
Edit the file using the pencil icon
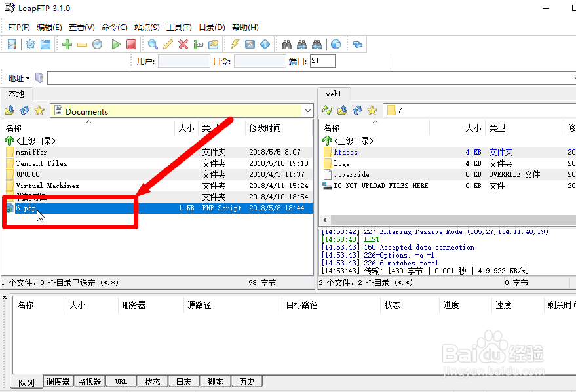169,44
